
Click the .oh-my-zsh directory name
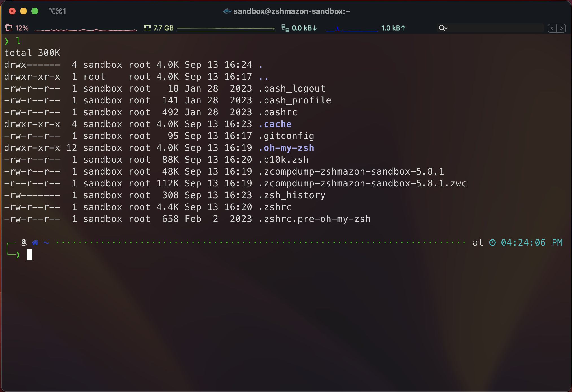[x=286, y=148]
